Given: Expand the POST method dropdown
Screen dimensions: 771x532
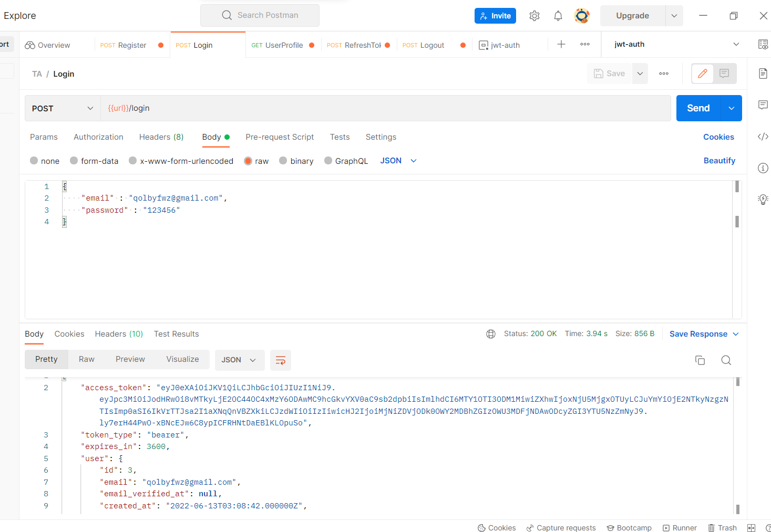Looking at the screenshot, I should pos(63,108).
